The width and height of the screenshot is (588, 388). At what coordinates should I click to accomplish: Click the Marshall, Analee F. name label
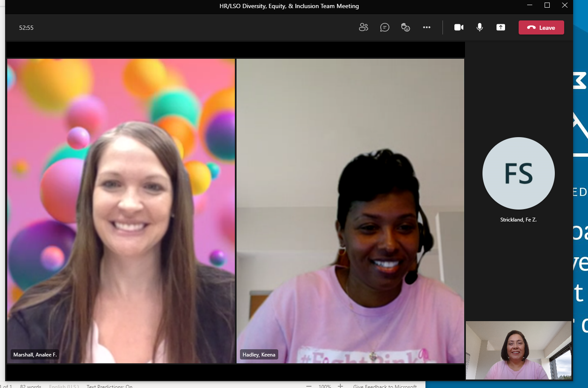(35, 354)
